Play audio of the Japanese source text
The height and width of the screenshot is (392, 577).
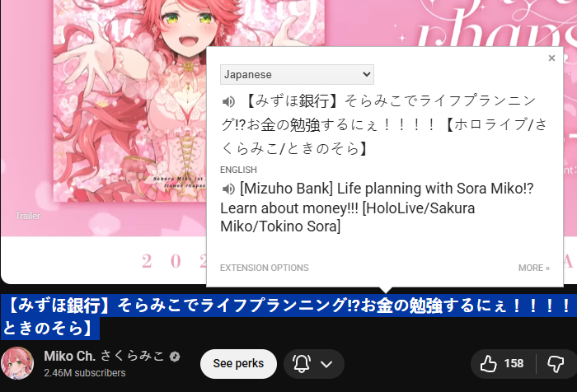228,101
